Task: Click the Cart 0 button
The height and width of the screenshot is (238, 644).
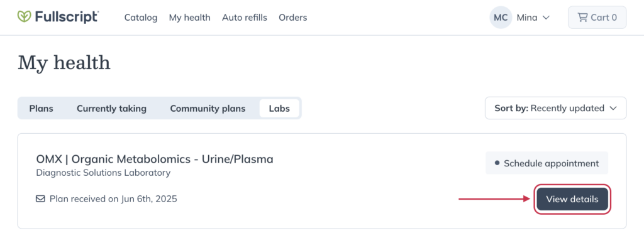Action: [597, 17]
